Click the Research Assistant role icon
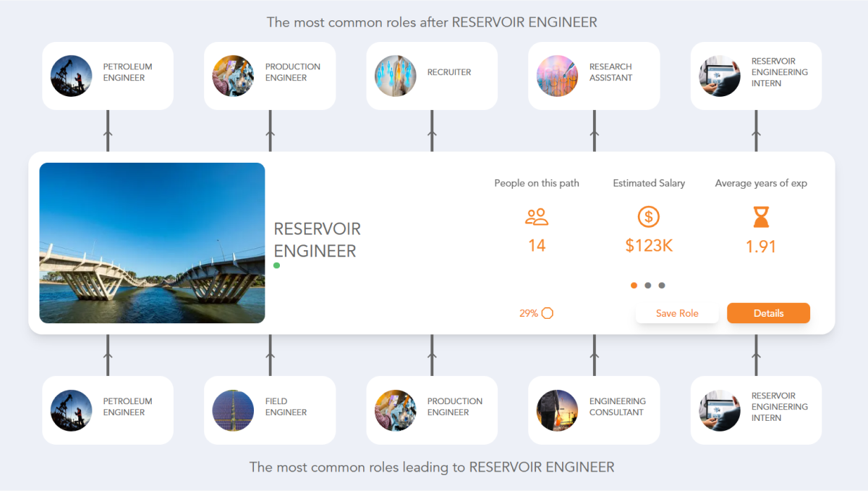The height and width of the screenshot is (491, 868). pos(557,75)
